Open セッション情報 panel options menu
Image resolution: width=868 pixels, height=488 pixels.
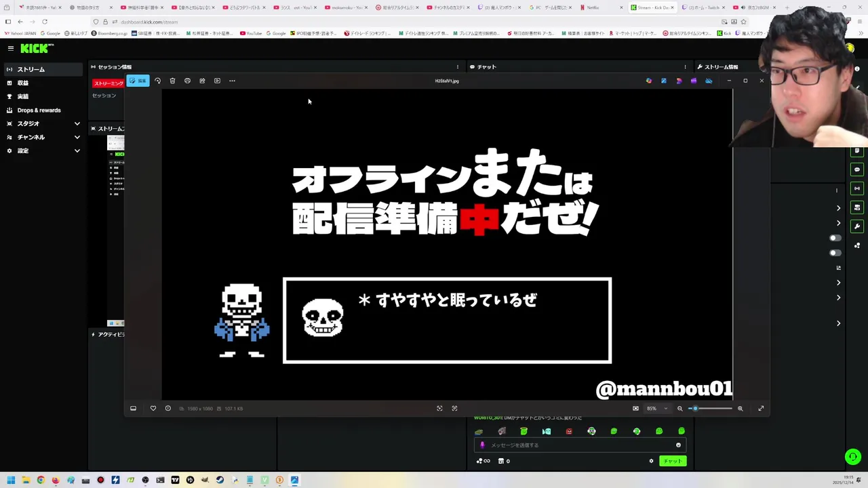(457, 67)
